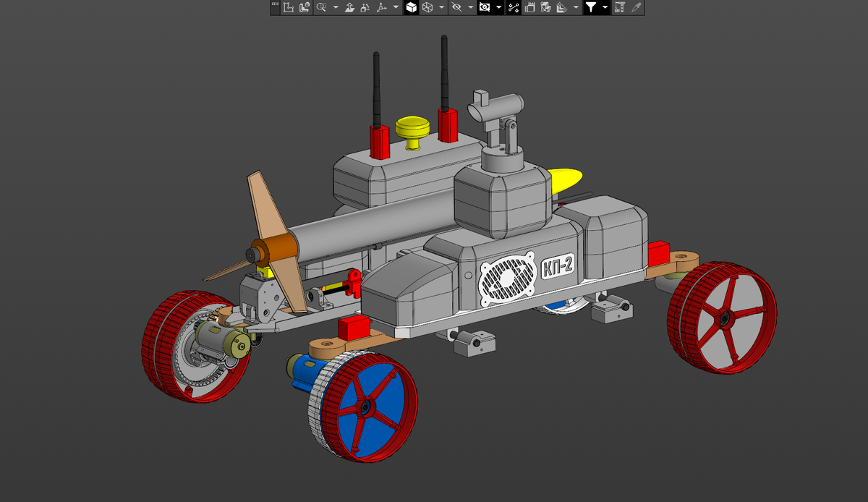Switch to the wireframe cube display mode

(x=427, y=7)
